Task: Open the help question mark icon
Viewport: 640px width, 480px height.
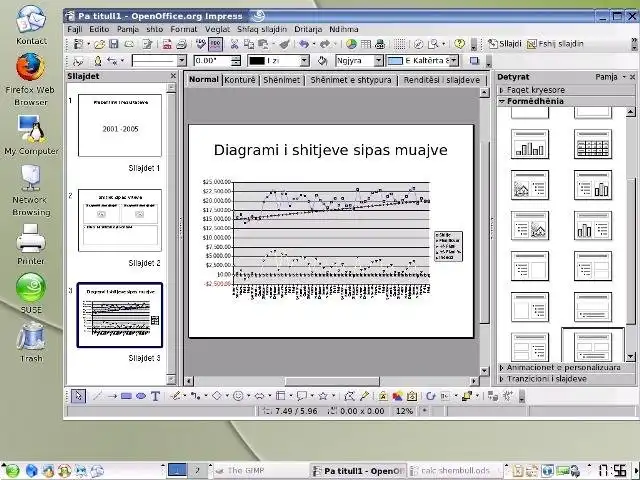Action: coord(459,44)
